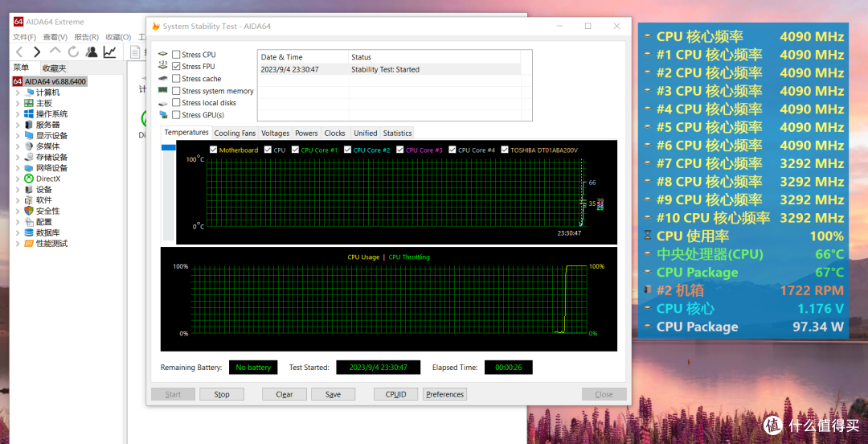Viewport: 868px width, 444px height.
Task: Click the Clear button
Action: (285, 394)
